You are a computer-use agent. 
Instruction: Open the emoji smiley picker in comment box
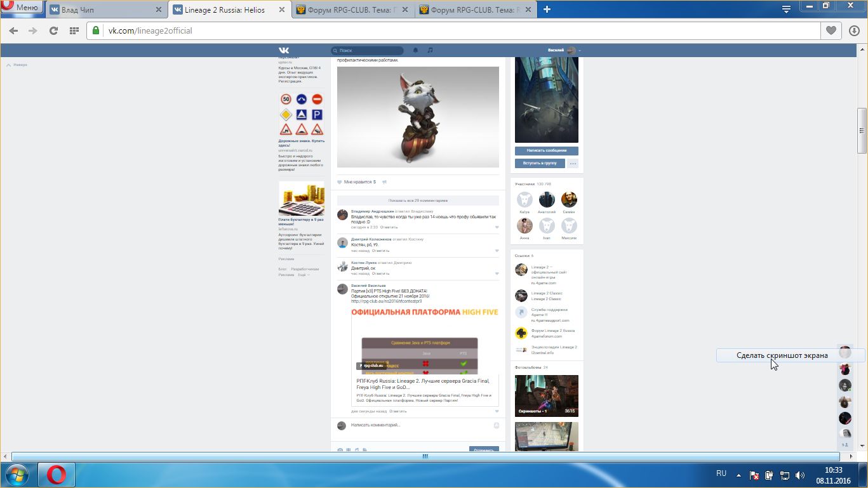[x=497, y=425]
